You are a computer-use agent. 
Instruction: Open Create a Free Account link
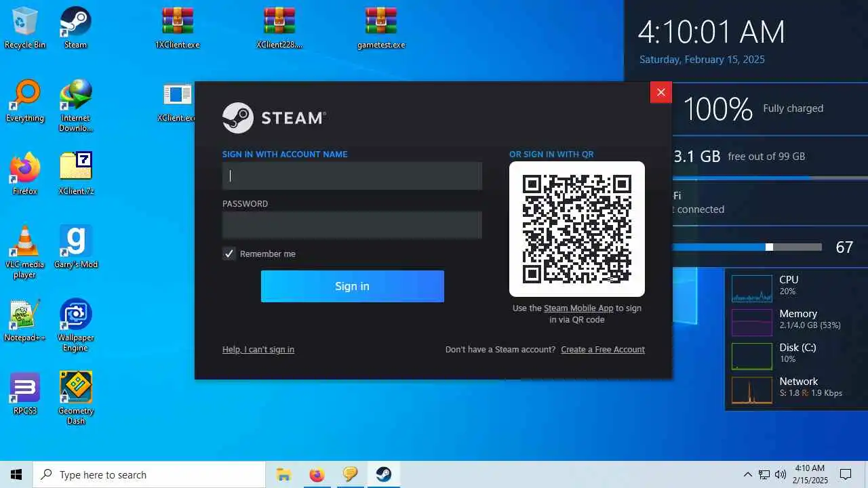[603, 350]
